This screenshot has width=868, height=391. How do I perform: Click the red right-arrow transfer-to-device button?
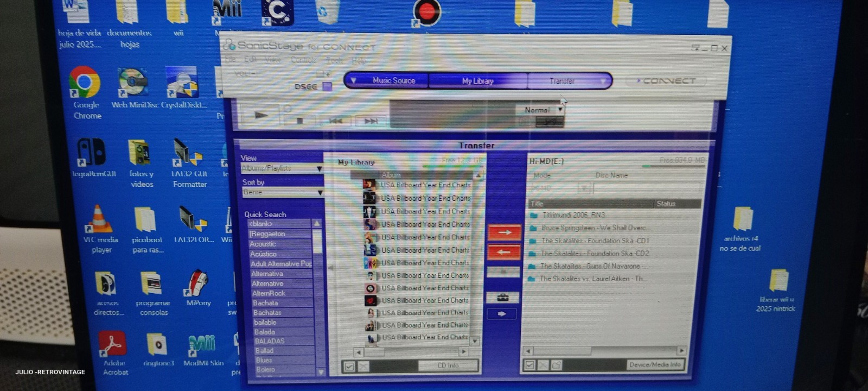point(505,232)
